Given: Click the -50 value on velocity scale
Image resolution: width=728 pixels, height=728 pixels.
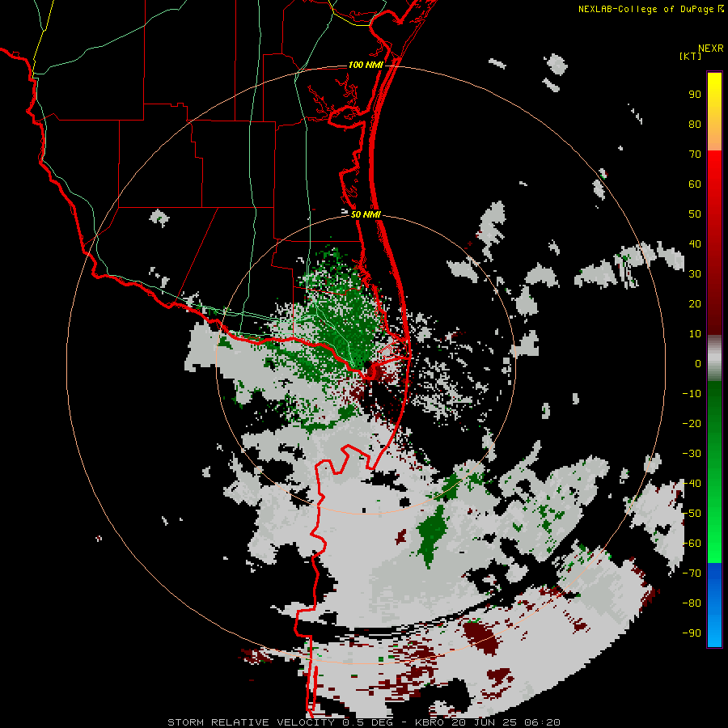Looking at the screenshot, I should pyautogui.click(x=692, y=513).
